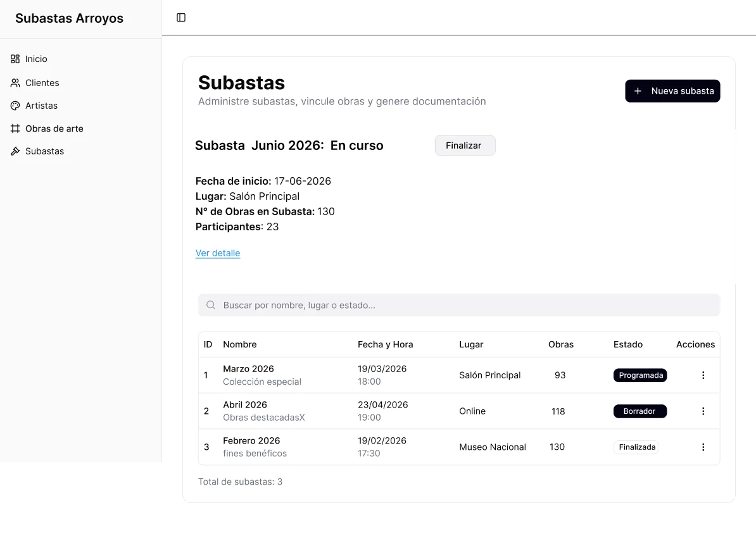The width and height of the screenshot is (756, 553).
Task: Click the Inicio dashboard icon
Action: click(15, 59)
